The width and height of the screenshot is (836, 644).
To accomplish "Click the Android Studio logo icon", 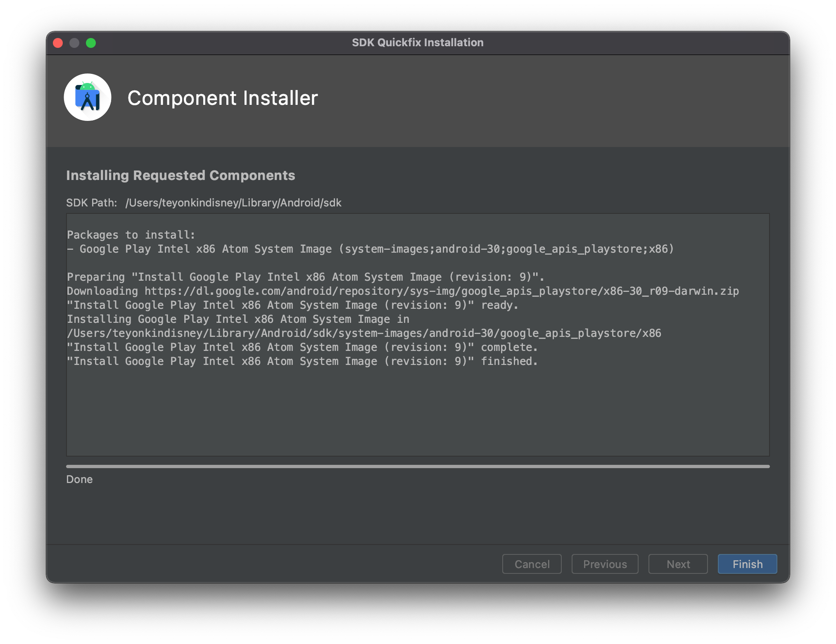I will (88, 97).
